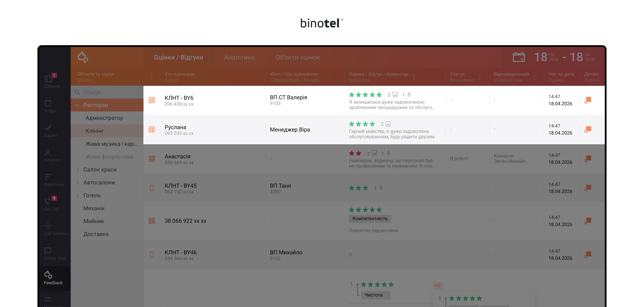Select the Задачі sidebar icon
The width and height of the screenshot is (644, 307).
49,131
